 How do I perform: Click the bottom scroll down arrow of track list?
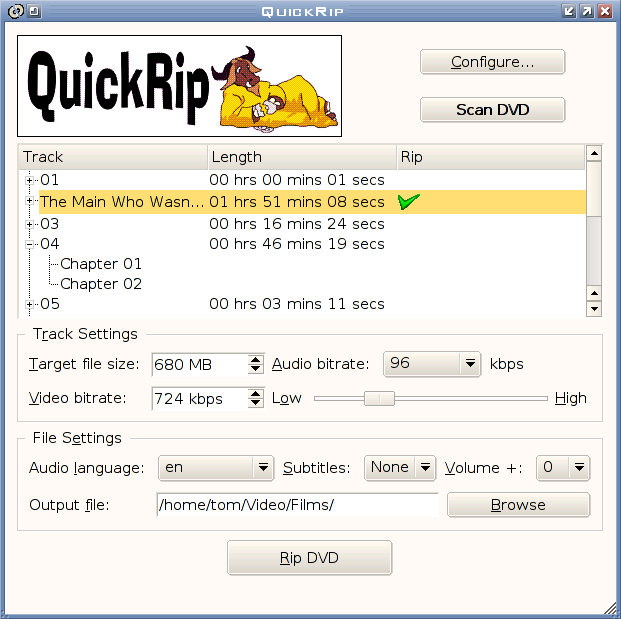click(594, 309)
